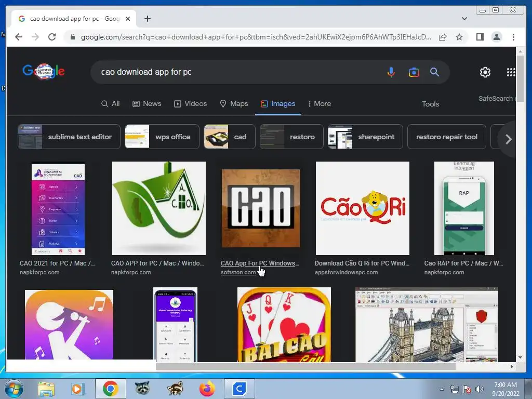Launch Firefox from the taskbar

pos(207,389)
